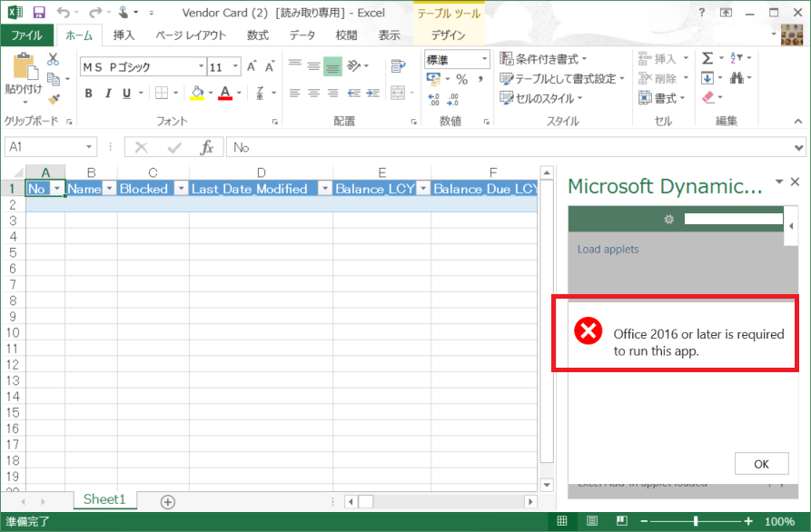Click the new sheet plus icon
The image size is (811, 532).
pyautogui.click(x=168, y=501)
